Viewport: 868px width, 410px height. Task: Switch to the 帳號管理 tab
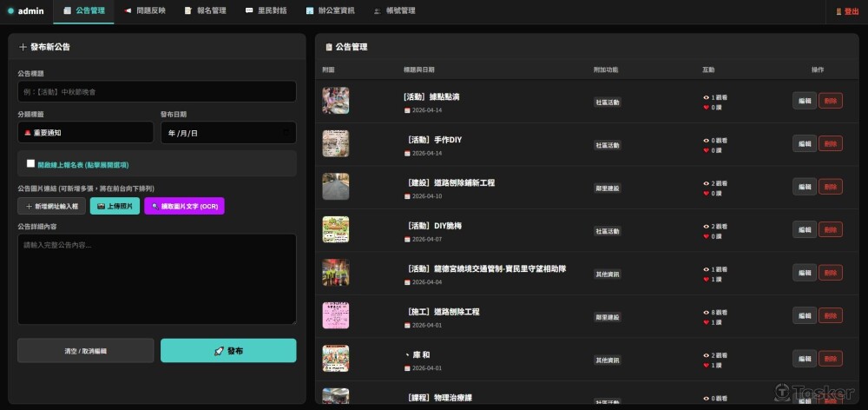394,10
